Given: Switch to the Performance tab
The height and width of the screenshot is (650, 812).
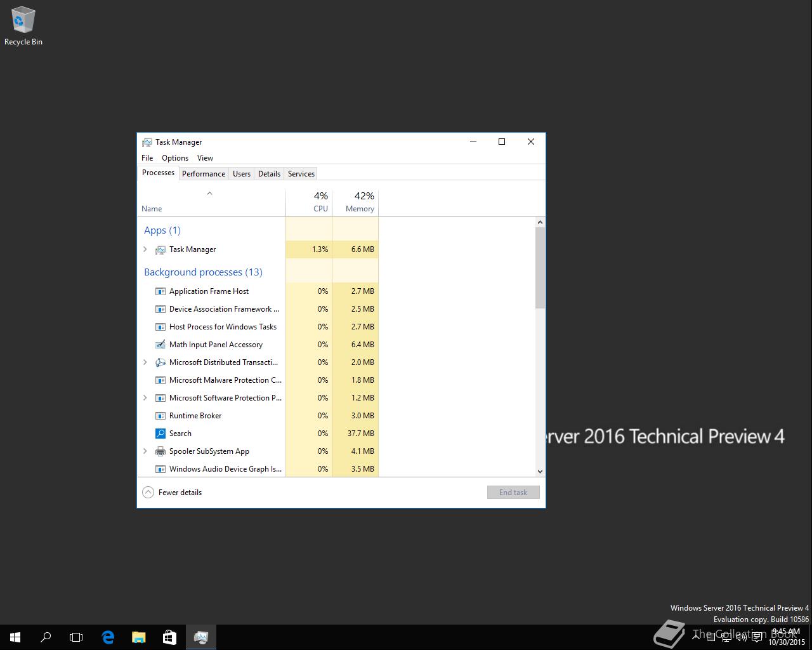Looking at the screenshot, I should click(x=204, y=174).
